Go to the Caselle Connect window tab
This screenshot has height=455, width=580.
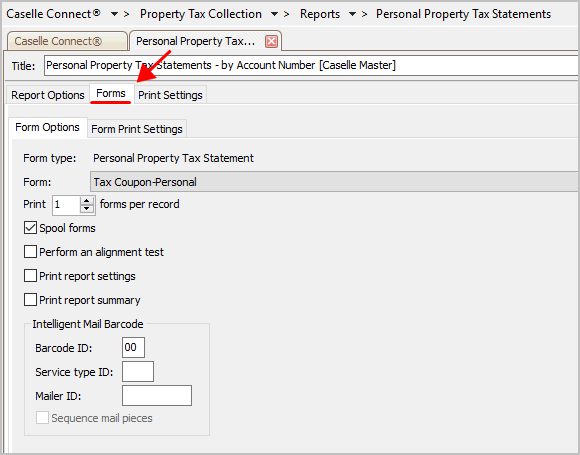[67, 41]
